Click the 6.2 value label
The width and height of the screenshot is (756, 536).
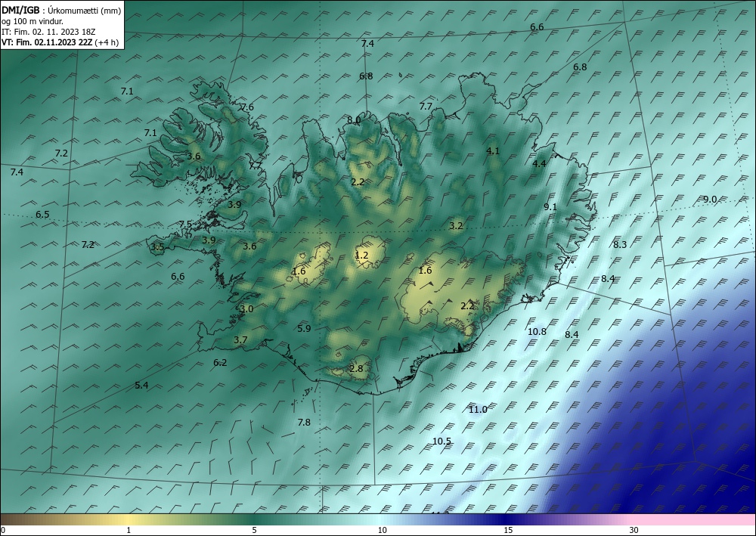tap(220, 362)
